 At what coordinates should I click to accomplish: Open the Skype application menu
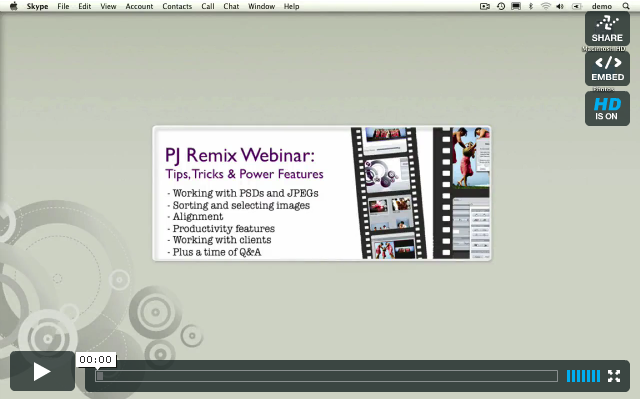(37, 6)
